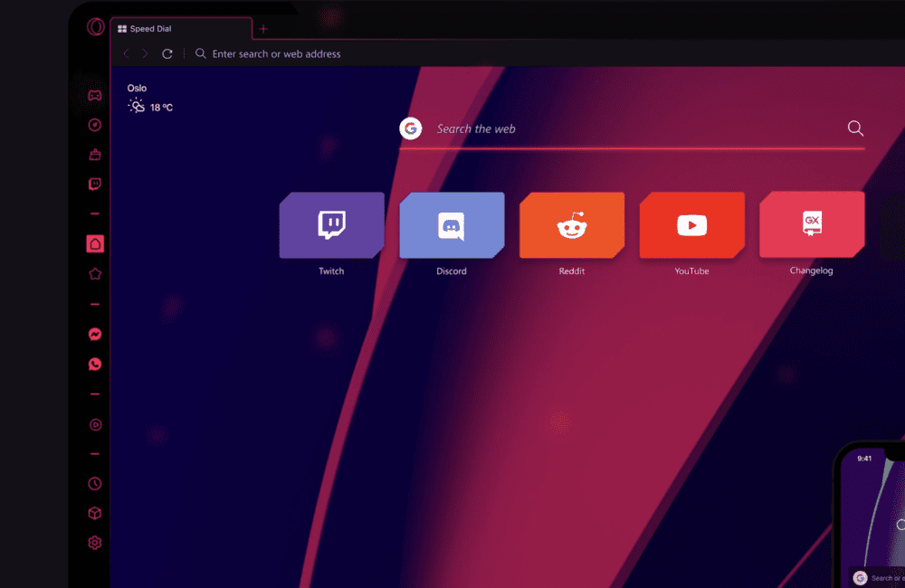
Task: Open GX Mods with the box icon
Action: click(94, 513)
